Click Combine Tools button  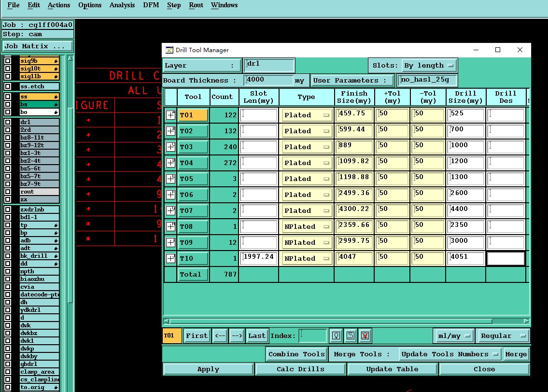pyautogui.click(x=296, y=354)
